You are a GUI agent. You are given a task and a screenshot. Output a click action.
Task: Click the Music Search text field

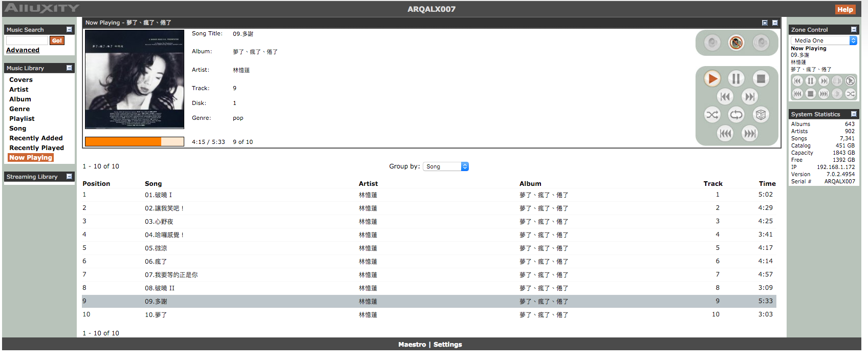[x=27, y=40]
